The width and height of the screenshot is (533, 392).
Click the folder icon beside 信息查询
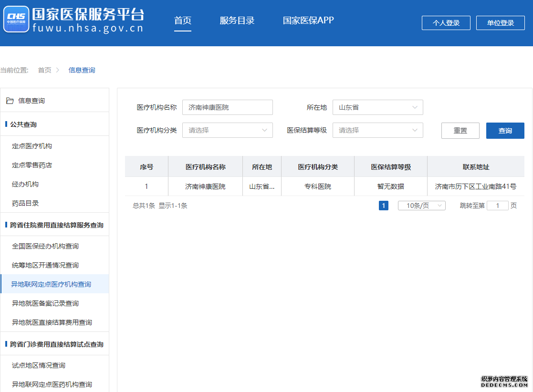10,101
